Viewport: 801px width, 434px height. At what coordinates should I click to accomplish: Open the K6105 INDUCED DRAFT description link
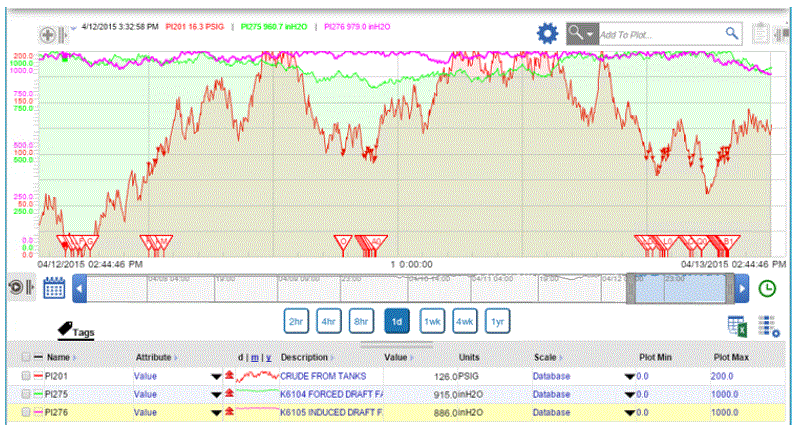[x=331, y=413]
